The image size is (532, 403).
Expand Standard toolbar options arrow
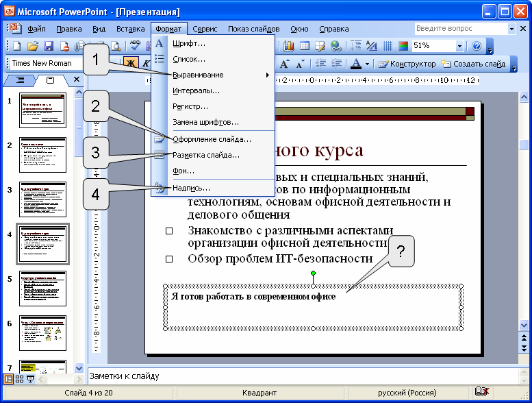pos(490,47)
